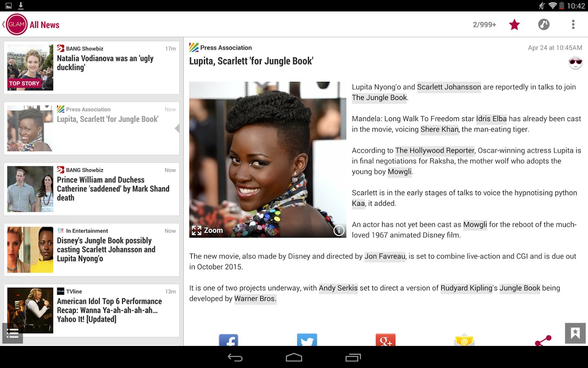This screenshot has height=368, width=588.
Task: Tap the Prince William thumbnail image
Action: (x=30, y=189)
